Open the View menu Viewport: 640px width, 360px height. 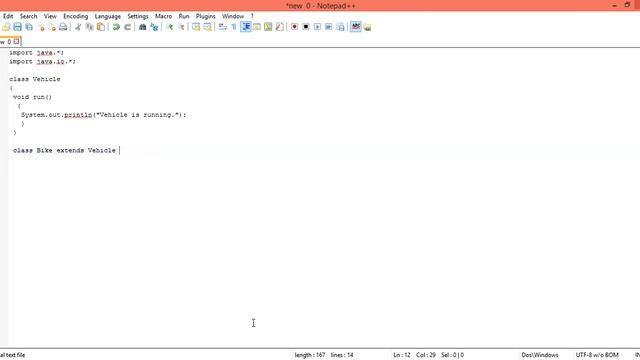(x=50, y=16)
